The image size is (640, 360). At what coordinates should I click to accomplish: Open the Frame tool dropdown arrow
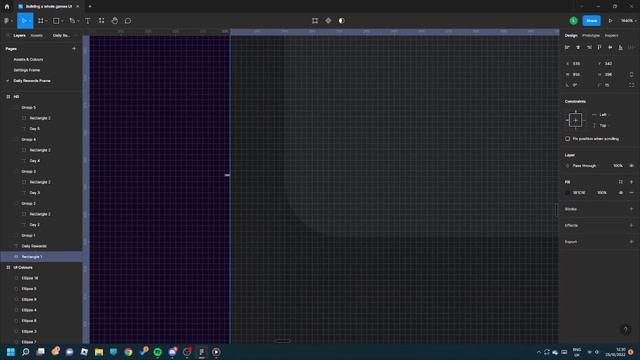click(46, 21)
